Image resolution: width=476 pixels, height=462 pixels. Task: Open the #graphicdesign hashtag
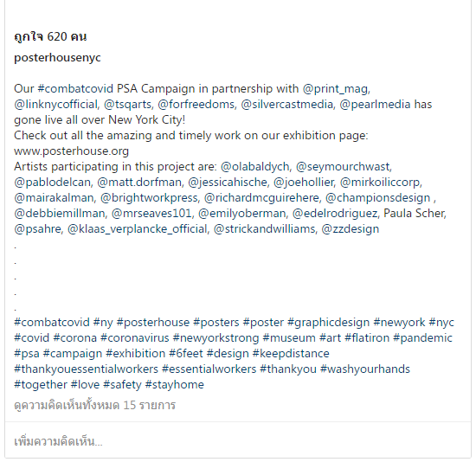pyautogui.click(x=329, y=323)
